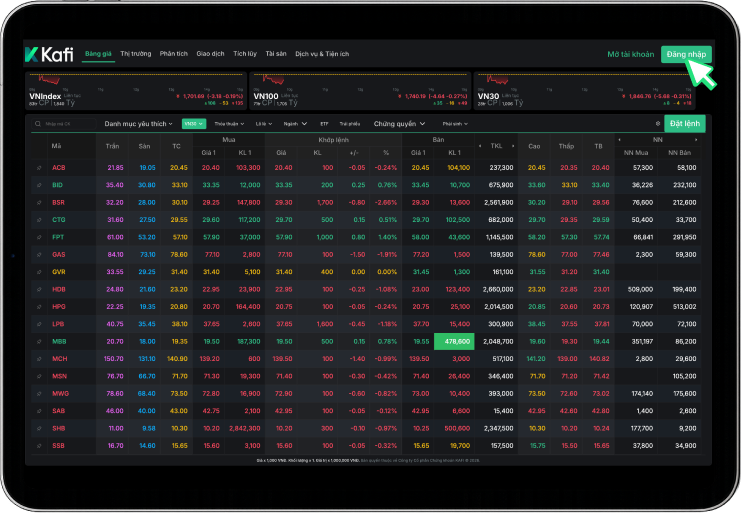Viewport: 741px width, 514px height.
Task: Pin the ACB row
Action: tap(39, 168)
